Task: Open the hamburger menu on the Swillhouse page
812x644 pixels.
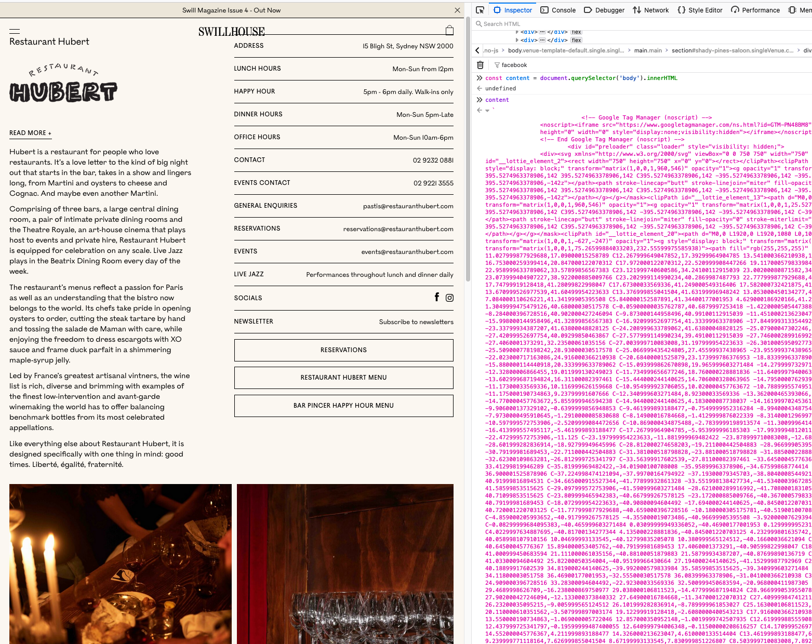Action: tap(15, 31)
